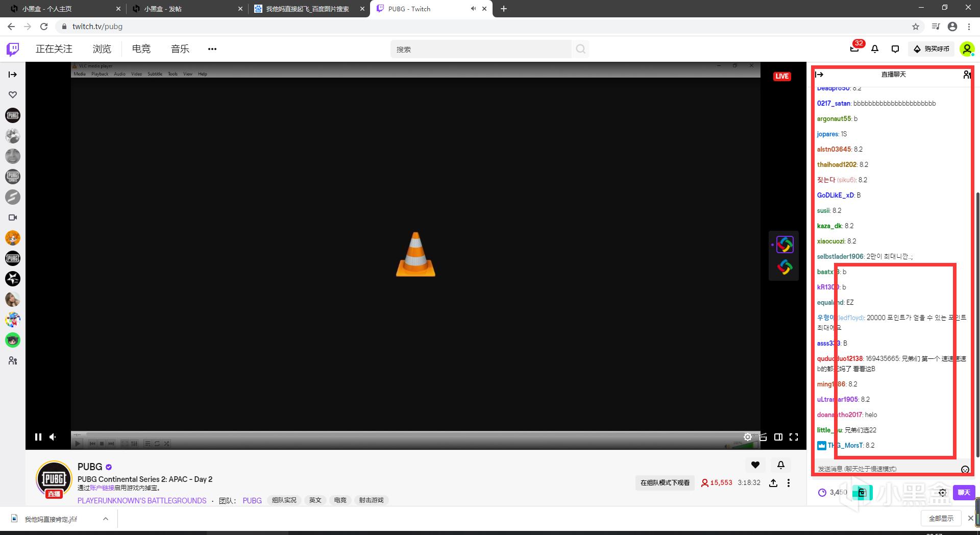Image resolution: width=980 pixels, height=535 pixels.
Task: Open PLAYERUNKNOWN'S BATTLEGROUNDS game link
Action: click(142, 500)
